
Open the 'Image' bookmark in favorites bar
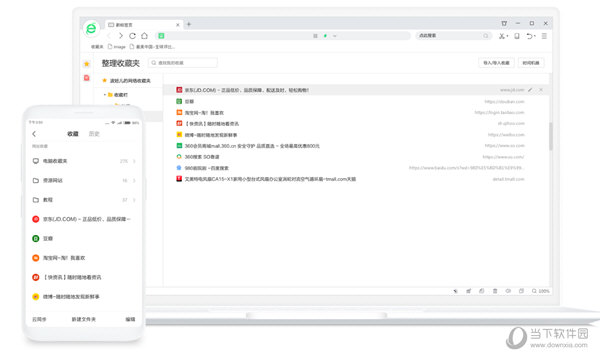[117, 47]
